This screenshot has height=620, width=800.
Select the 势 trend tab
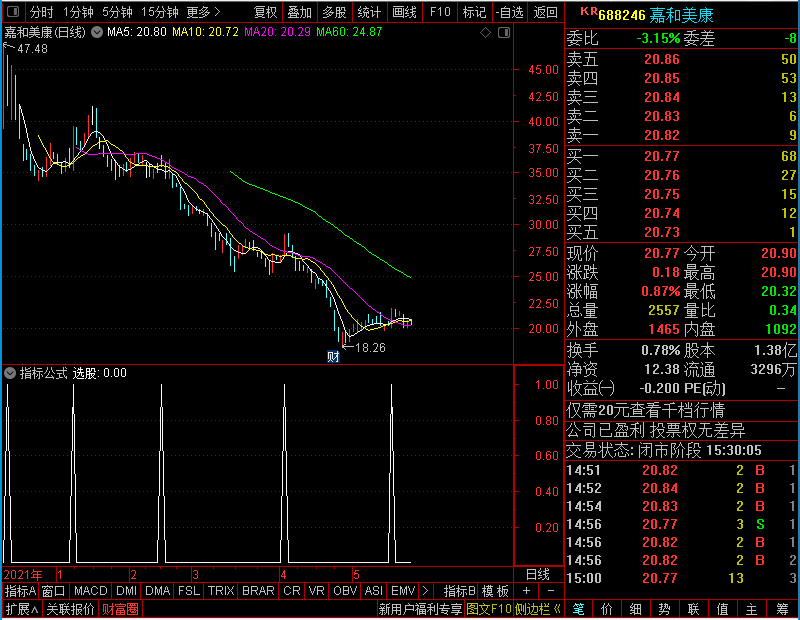pyautogui.click(x=664, y=609)
